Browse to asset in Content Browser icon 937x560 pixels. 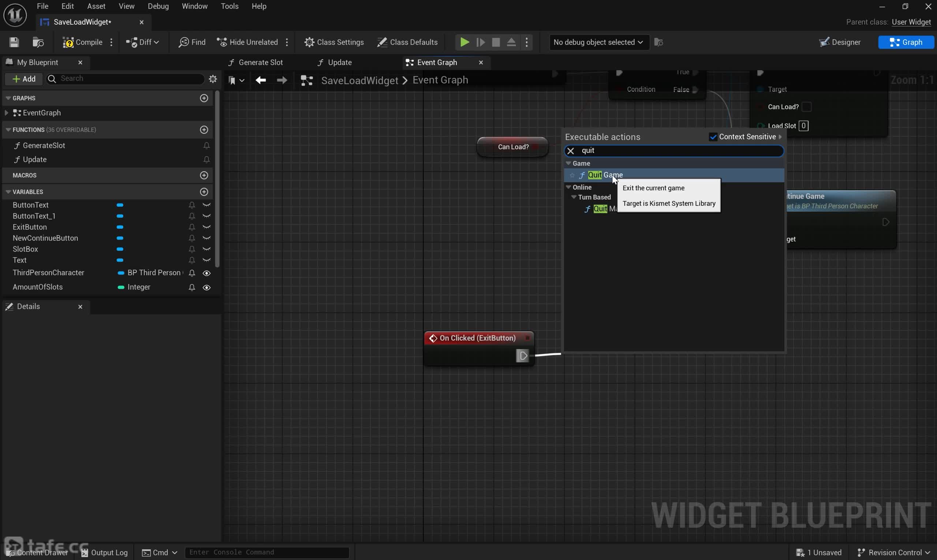click(x=38, y=42)
